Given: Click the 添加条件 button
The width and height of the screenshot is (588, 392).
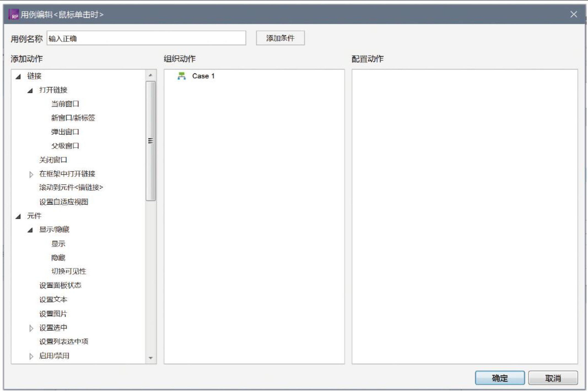Looking at the screenshot, I should 280,38.
